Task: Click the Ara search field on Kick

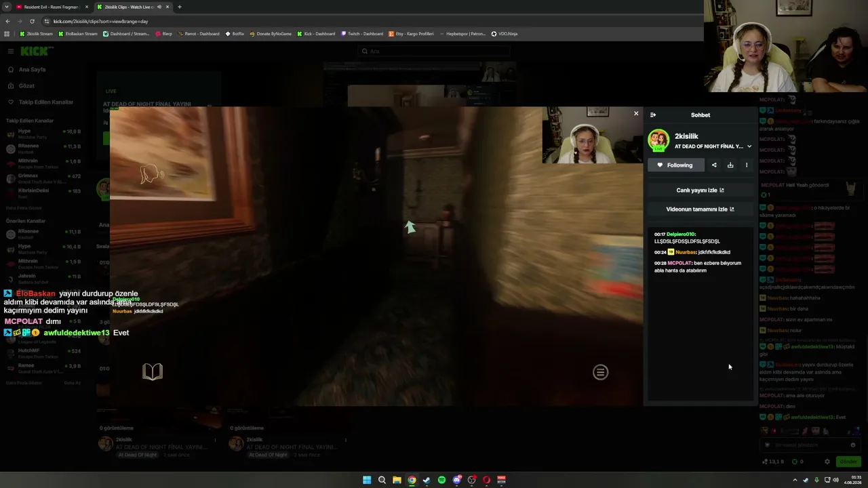Action: (x=434, y=52)
